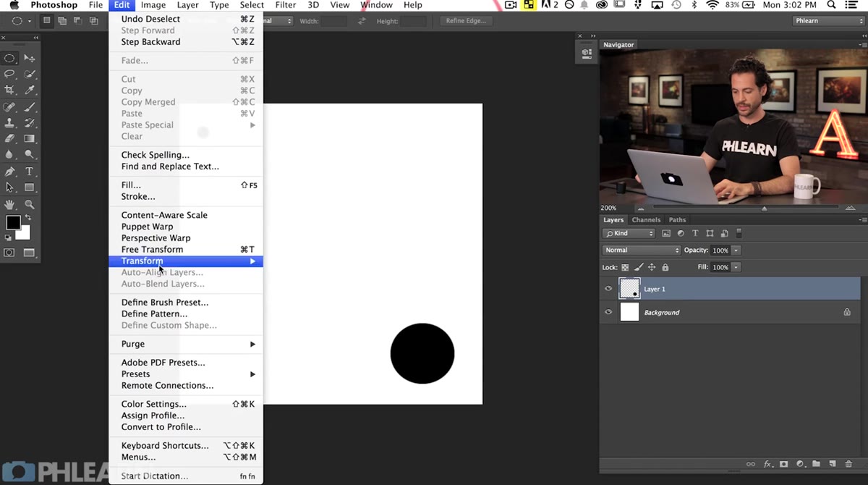The height and width of the screenshot is (485, 868).
Task: Expand the Transform submenu
Action: tap(186, 261)
